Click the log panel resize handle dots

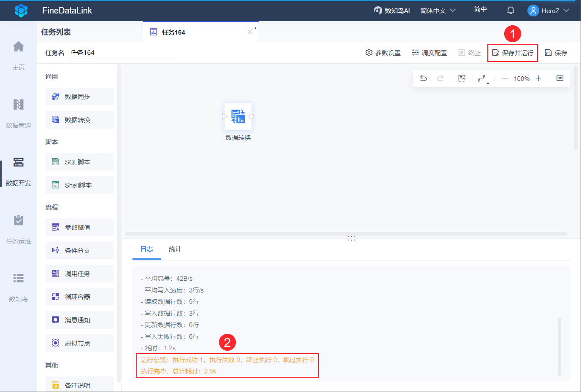(351, 238)
